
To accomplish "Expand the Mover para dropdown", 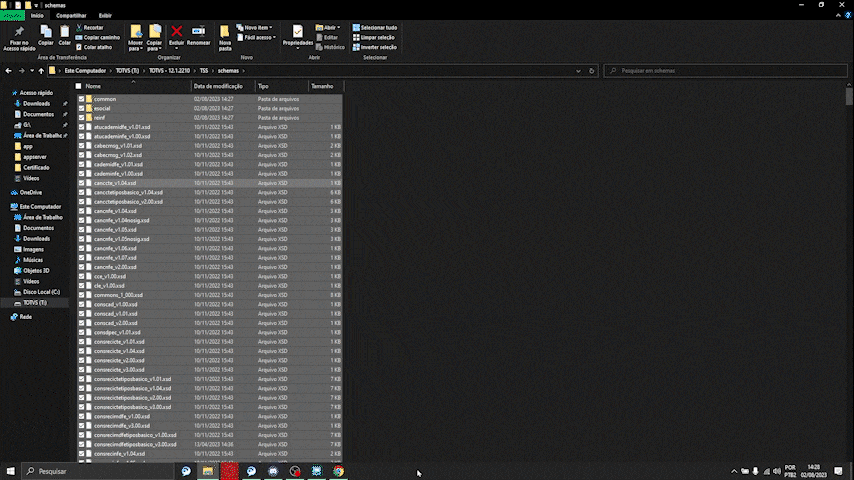I will [136, 46].
